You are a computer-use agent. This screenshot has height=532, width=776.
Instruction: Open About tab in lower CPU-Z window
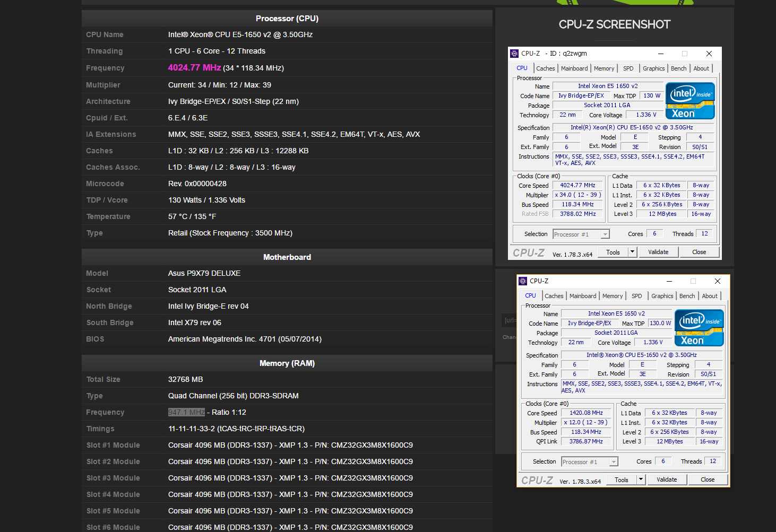[710, 296]
